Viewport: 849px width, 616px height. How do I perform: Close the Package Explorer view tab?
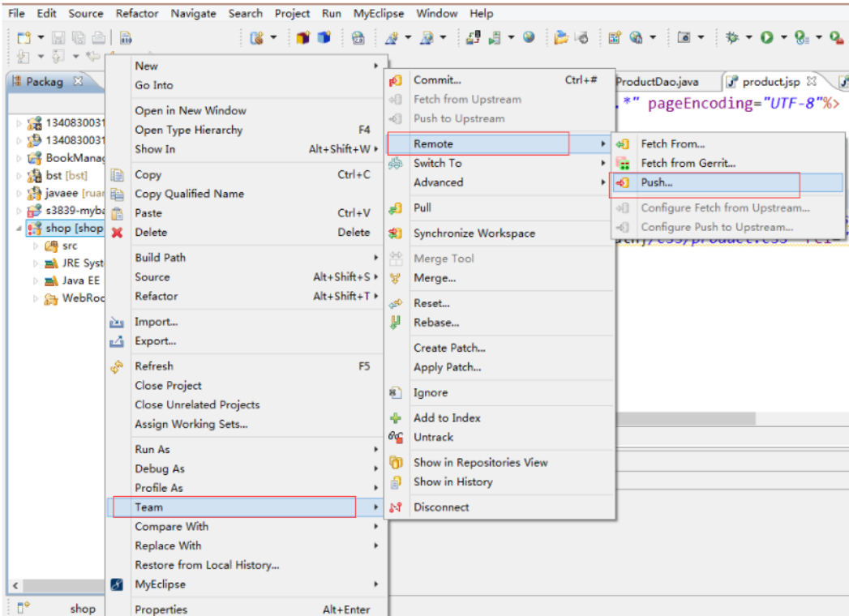[x=78, y=81]
